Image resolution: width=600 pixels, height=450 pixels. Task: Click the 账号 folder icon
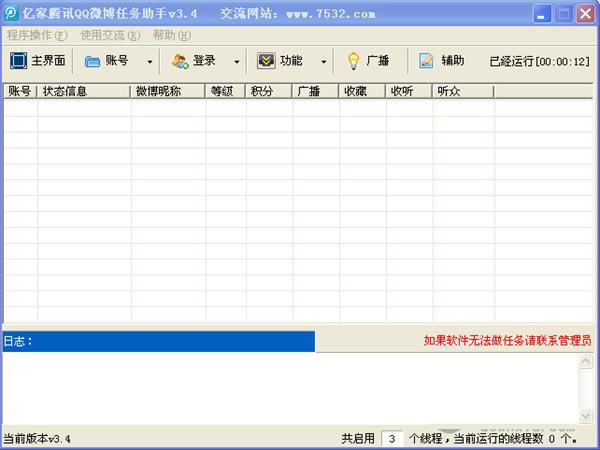pyautogui.click(x=92, y=61)
